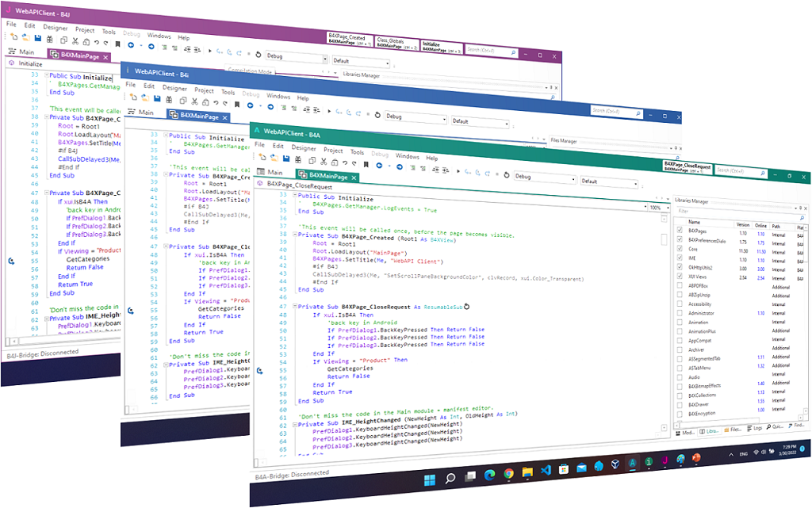
Task: Open File Explorer from the taskbar
Action: tap(527, 472)
